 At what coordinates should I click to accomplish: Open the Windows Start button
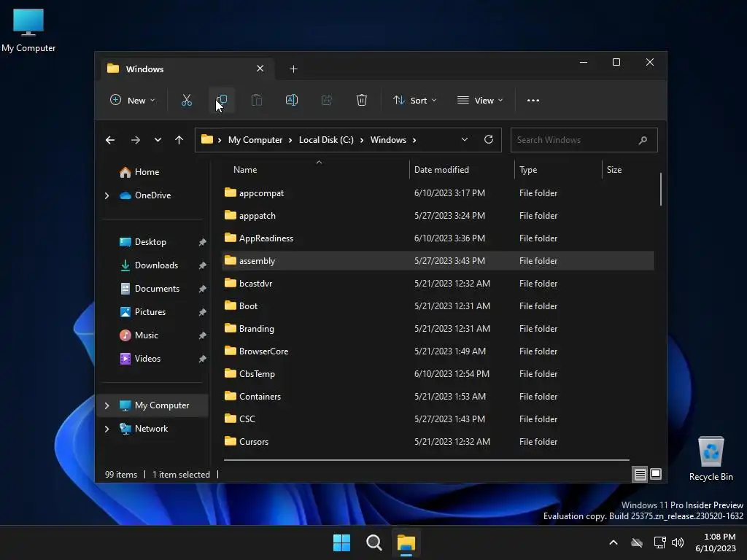click(341, 542)
